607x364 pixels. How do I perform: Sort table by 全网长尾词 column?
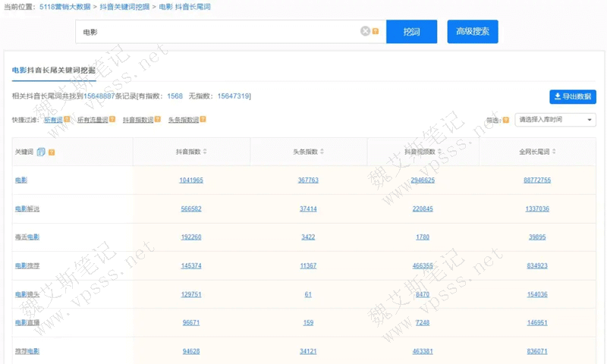tap(554, 151)
